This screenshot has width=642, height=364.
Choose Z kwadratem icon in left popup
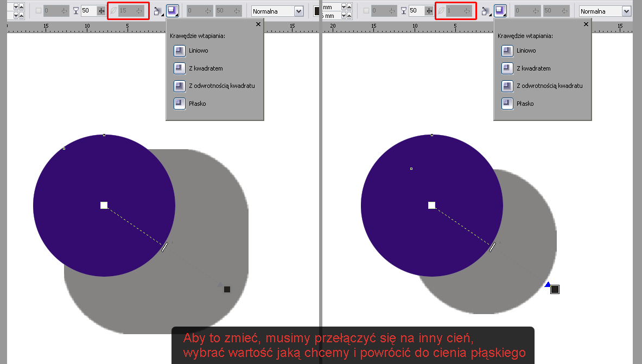click(180, 68)
